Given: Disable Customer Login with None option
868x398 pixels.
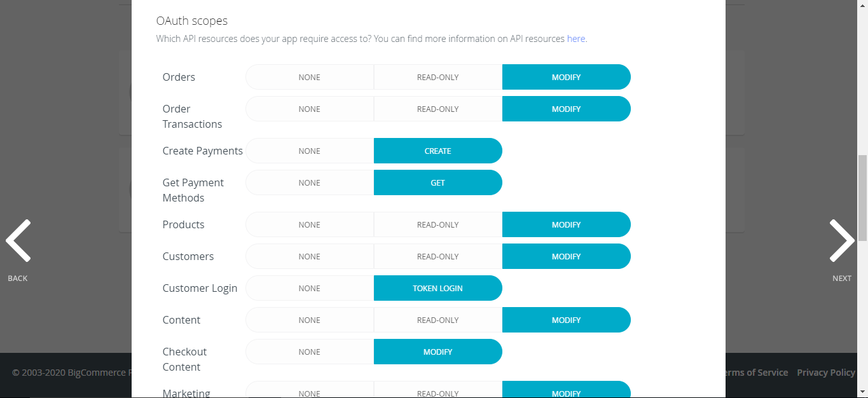Looking at the screenshot, I should 310,288.
